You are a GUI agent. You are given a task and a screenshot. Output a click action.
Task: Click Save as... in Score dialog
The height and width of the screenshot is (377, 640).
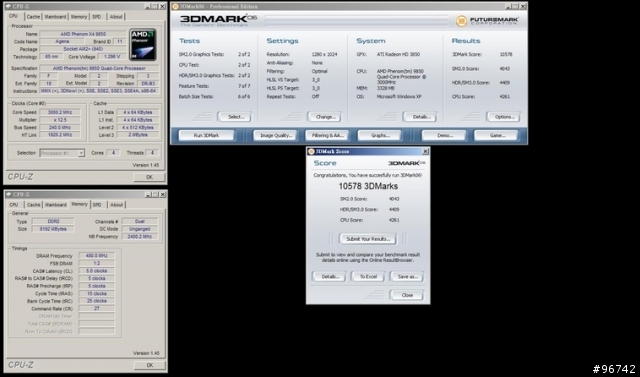(407, 277)
